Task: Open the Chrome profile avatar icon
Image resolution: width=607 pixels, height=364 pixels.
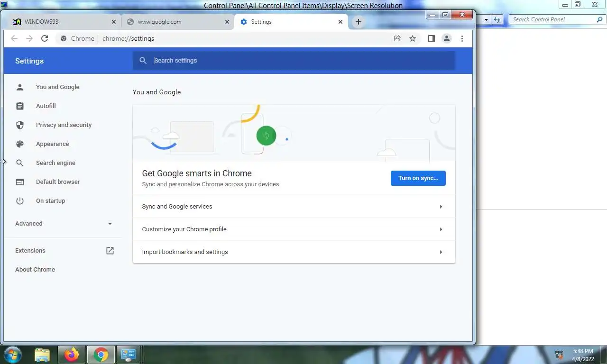Action: point(446,38)
